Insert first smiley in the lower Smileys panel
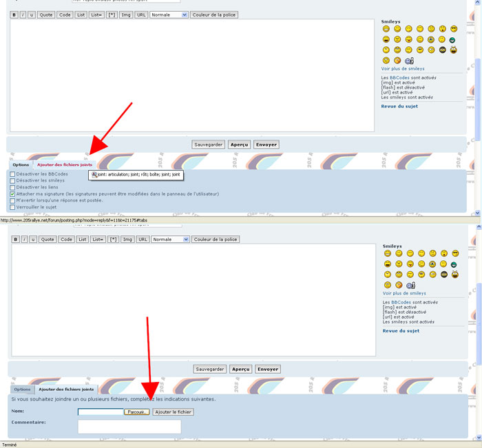 [388, 253]
